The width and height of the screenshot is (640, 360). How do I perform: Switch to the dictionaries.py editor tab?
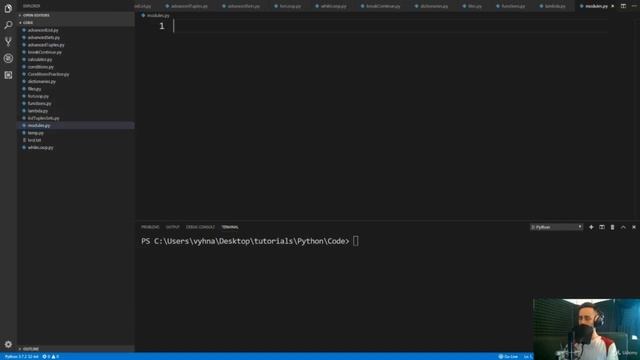(431, 6)
